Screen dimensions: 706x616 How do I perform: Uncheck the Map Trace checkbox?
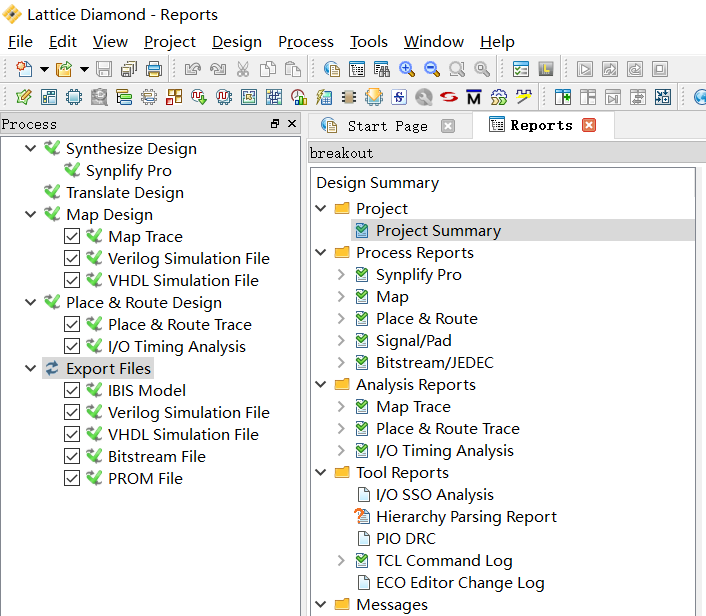coord(72,236)
